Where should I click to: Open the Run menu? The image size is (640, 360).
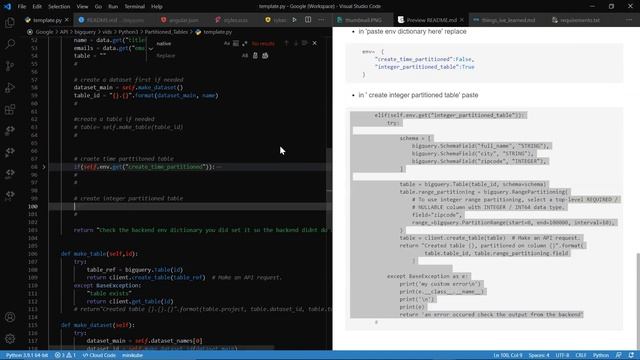pyautogui.click(x=113, y=7)
